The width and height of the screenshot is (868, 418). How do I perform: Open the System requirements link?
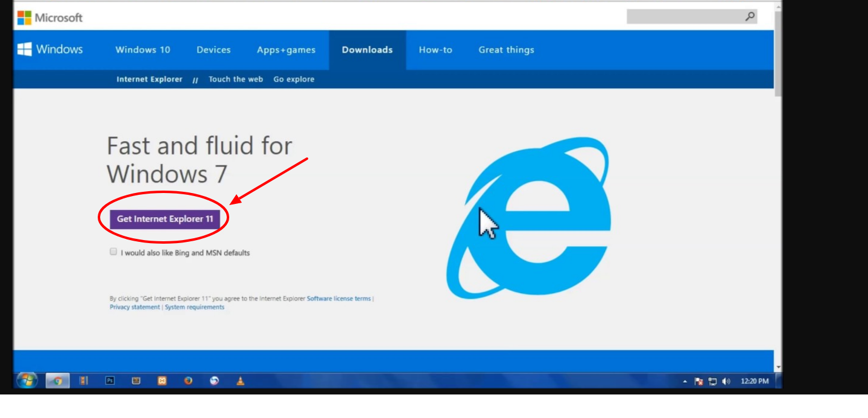coord(194,307)
